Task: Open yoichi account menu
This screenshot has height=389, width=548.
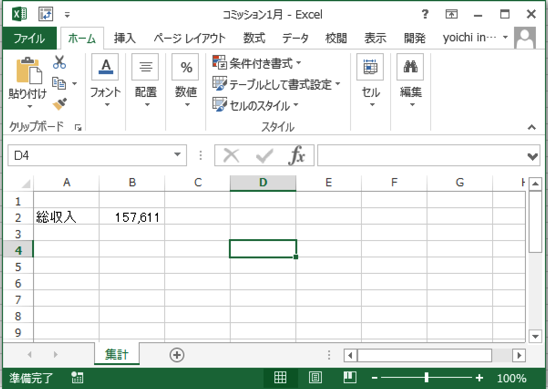Action: 475,37
